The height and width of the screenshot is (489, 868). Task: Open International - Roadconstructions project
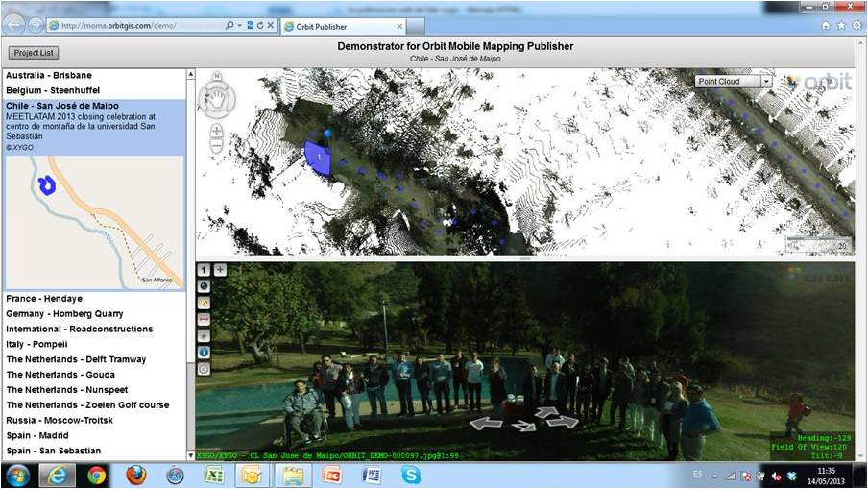[x=79, y=329]
